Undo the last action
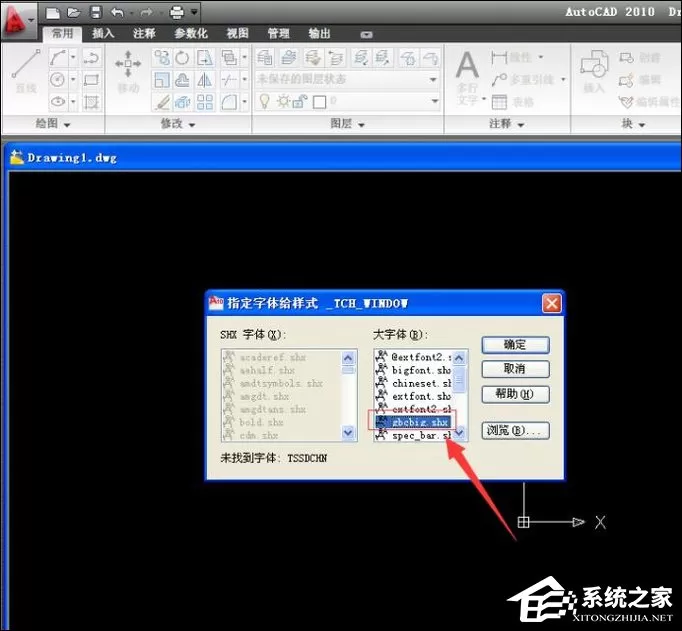Image resolution: width=682 pixels, height=631 pixels. pyautogui.click(x=117, y=13)
